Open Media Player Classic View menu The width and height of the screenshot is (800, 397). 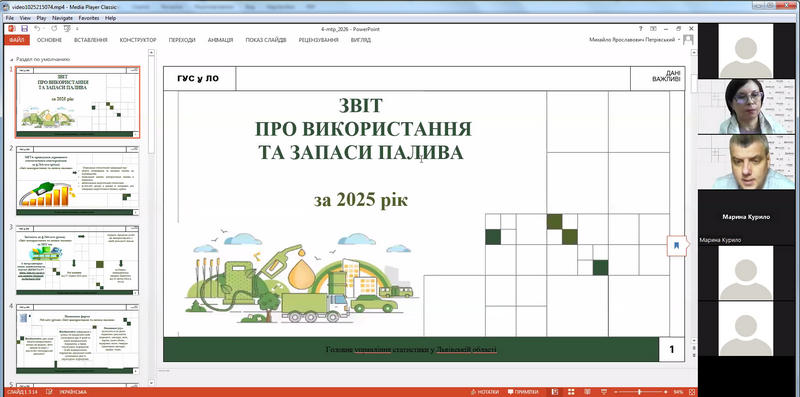click(25, 18)
